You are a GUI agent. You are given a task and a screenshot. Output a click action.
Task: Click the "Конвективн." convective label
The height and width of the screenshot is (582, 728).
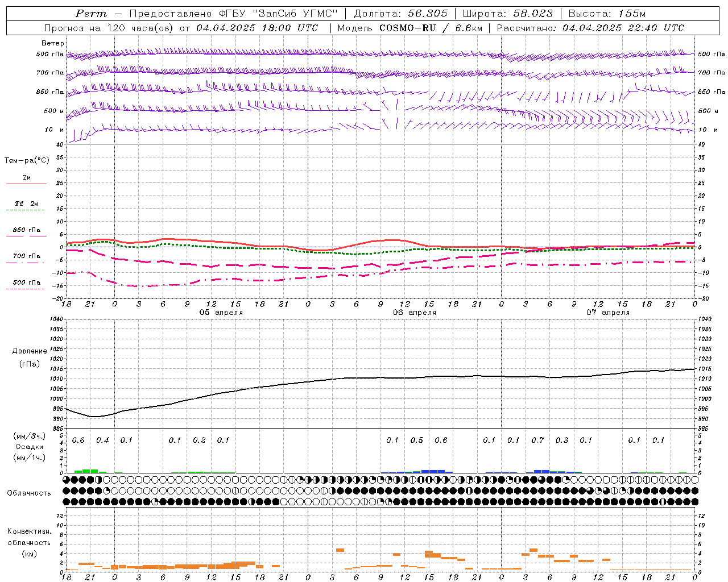pos(29,531)
